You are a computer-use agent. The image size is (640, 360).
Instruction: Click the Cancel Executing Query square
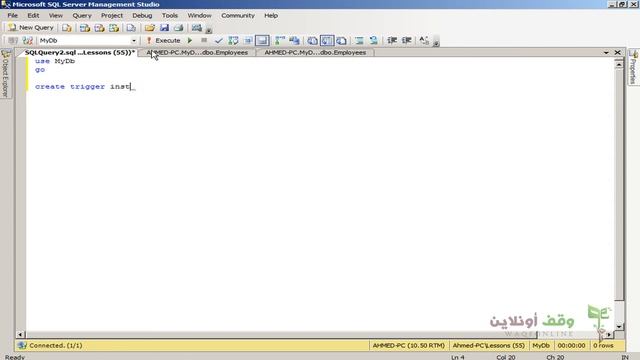coord(204,40)
